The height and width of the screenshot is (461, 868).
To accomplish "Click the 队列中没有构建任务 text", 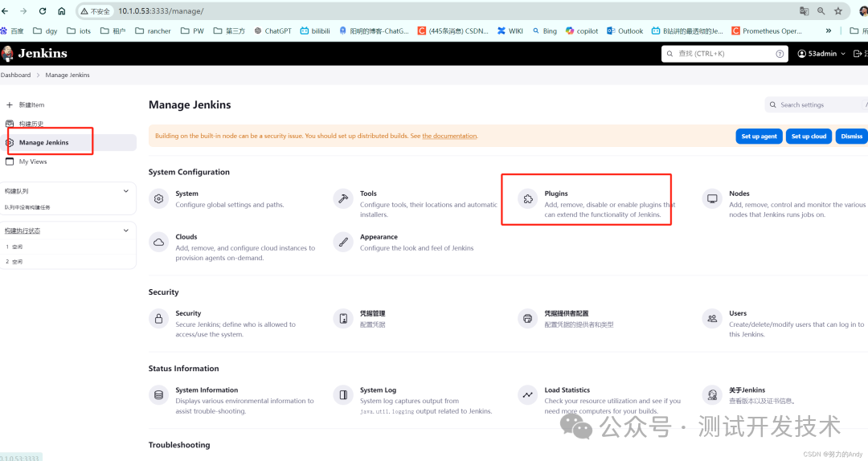I will click(x=27, y=207).
